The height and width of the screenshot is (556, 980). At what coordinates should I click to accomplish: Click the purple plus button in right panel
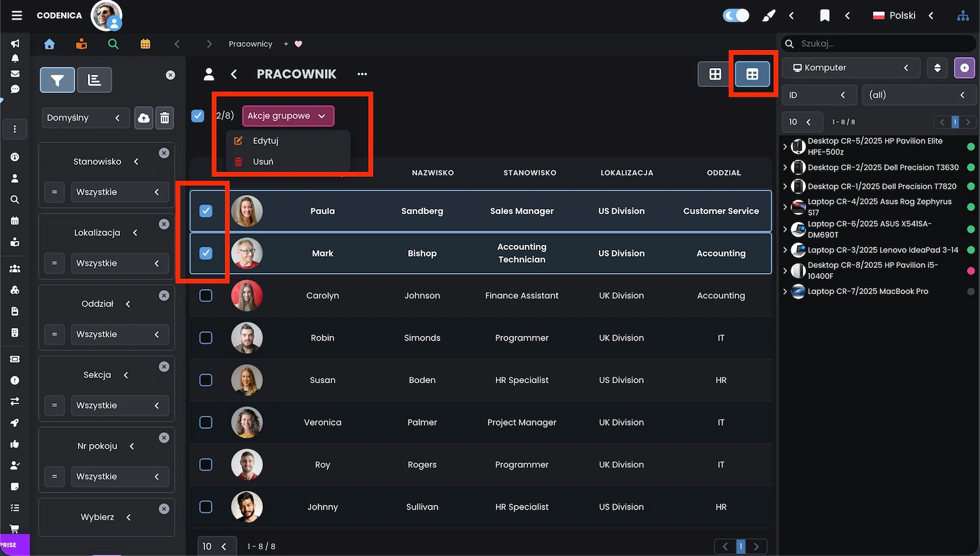964,67
